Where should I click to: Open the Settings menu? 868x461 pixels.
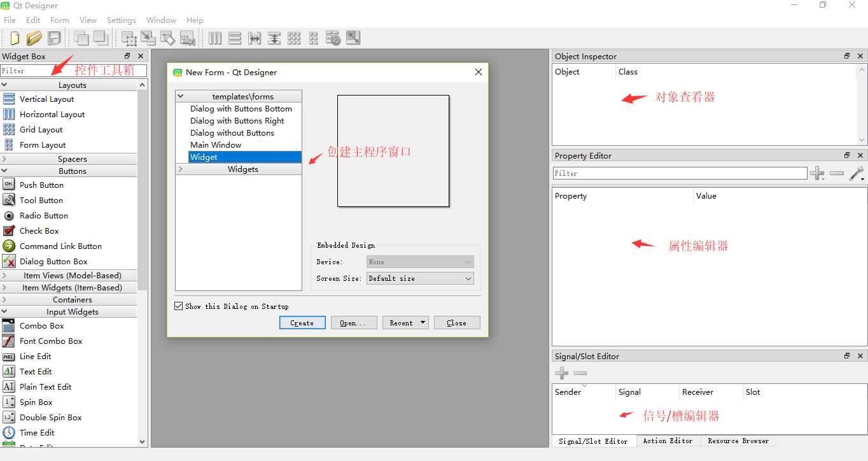pos(122,20)
